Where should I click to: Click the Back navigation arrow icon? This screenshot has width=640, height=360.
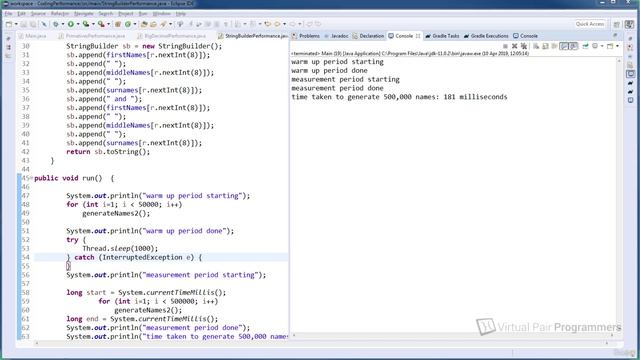[x=277, y=24]
